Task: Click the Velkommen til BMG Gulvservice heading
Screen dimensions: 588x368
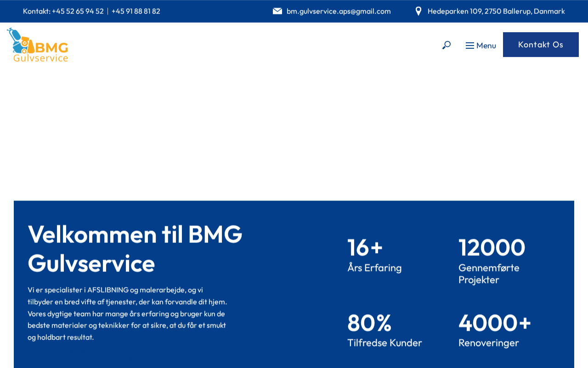Action: tap(135, 248)
